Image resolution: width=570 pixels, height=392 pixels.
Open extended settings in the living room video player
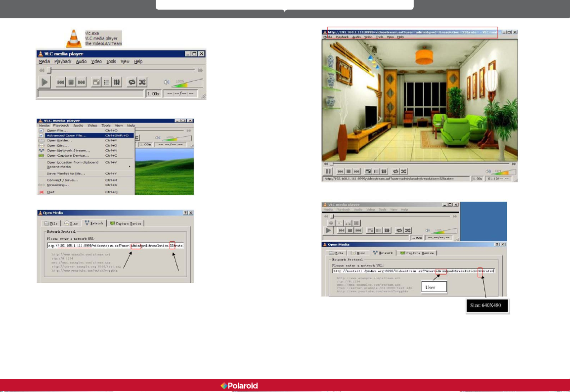[384, 171]
